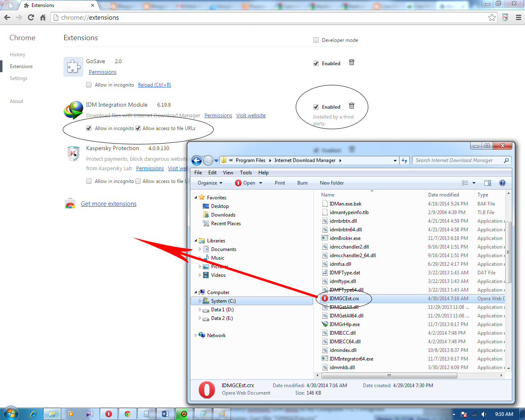Open the Chrome main menu
The height and width of the screenshot is (420, 525).
(x=518, y=18)
